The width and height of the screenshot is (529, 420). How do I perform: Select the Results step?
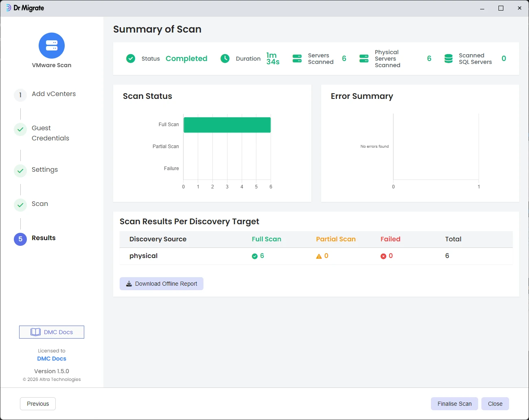point(44,238)
